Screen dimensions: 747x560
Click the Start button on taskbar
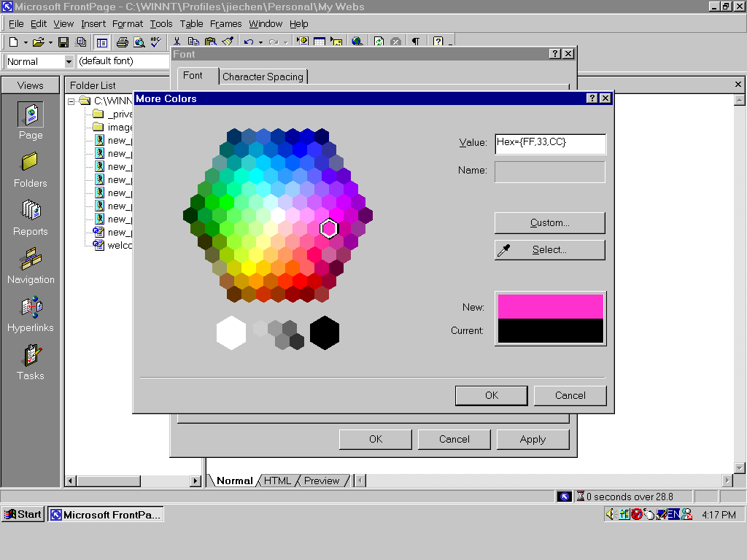23,514
